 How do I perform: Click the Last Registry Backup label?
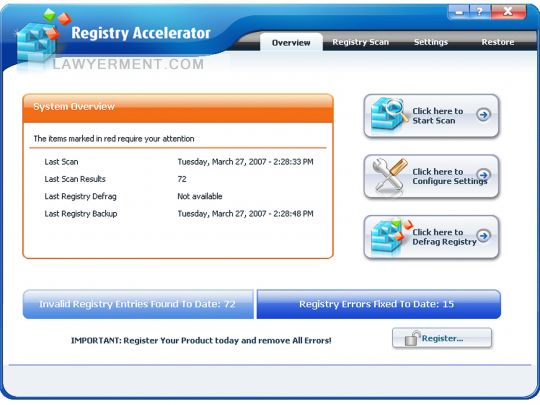pos(81,214)
